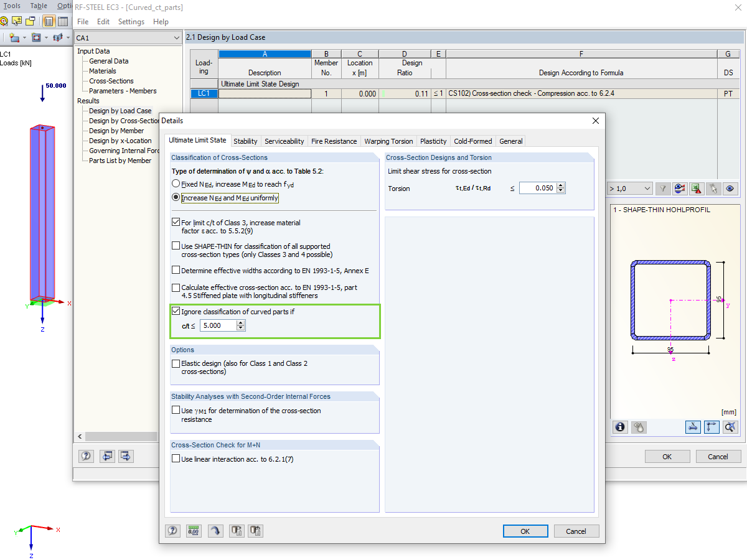Screen dimensions: 747x560
Task: Select 'Increase NEd and MEd uniformly' radio option
Action: [x=176, y=198]
